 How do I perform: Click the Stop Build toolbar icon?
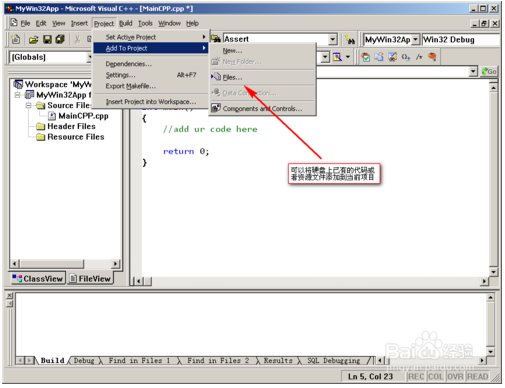pos(393,57)
